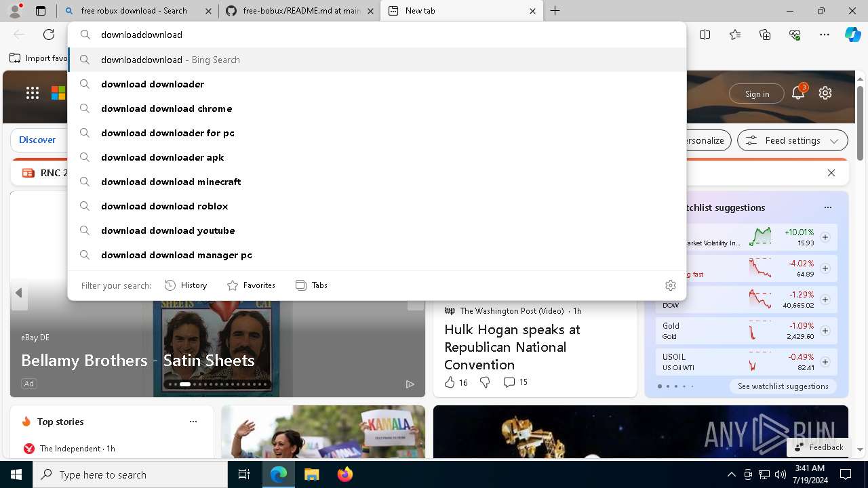Dislike the Hulk Hogan story

[485, 382]
